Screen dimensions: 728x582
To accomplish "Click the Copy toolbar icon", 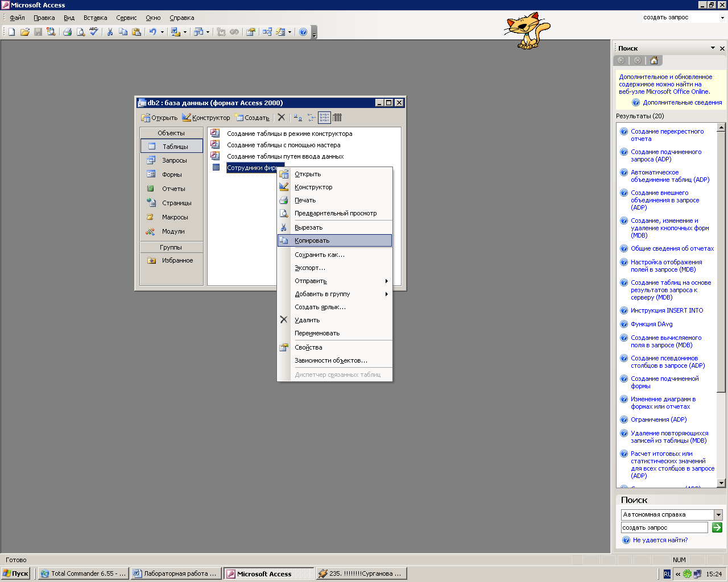I will (x=123, y=32).
